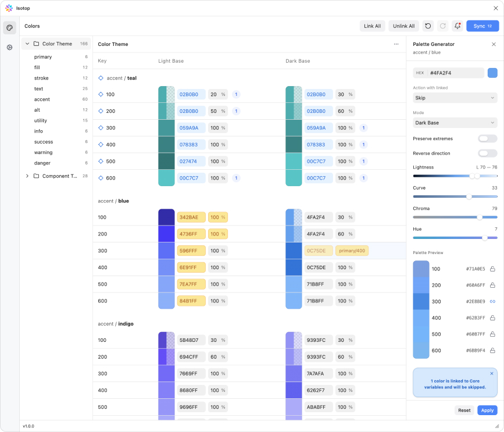
Task: Open the palette colors sidebar icon
Action: 9,28
